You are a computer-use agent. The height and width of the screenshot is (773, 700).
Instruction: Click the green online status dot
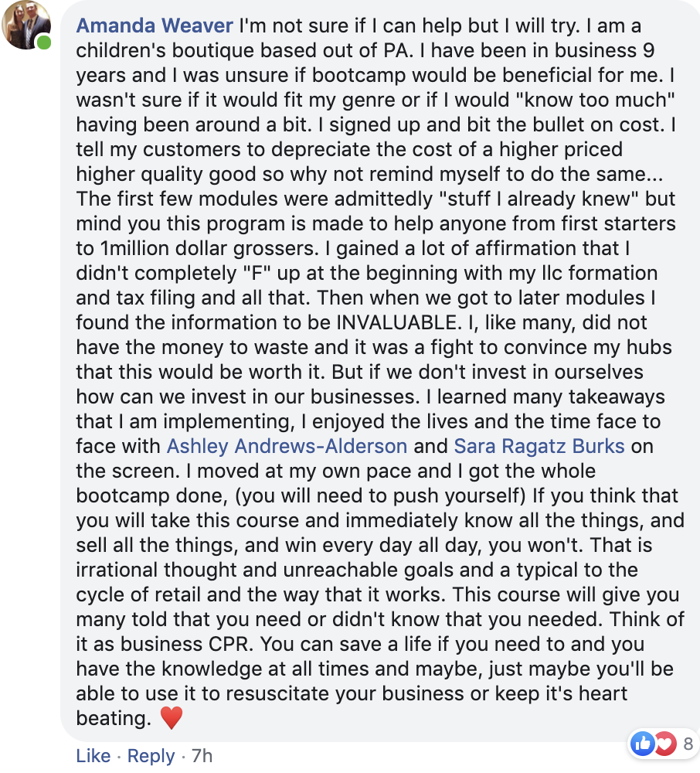click(x=44, y=41)
